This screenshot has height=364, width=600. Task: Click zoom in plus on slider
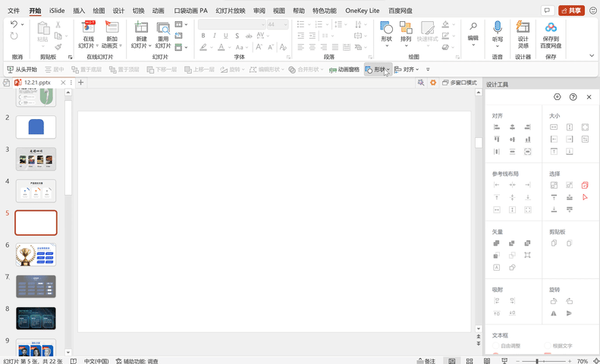(570, 361)
